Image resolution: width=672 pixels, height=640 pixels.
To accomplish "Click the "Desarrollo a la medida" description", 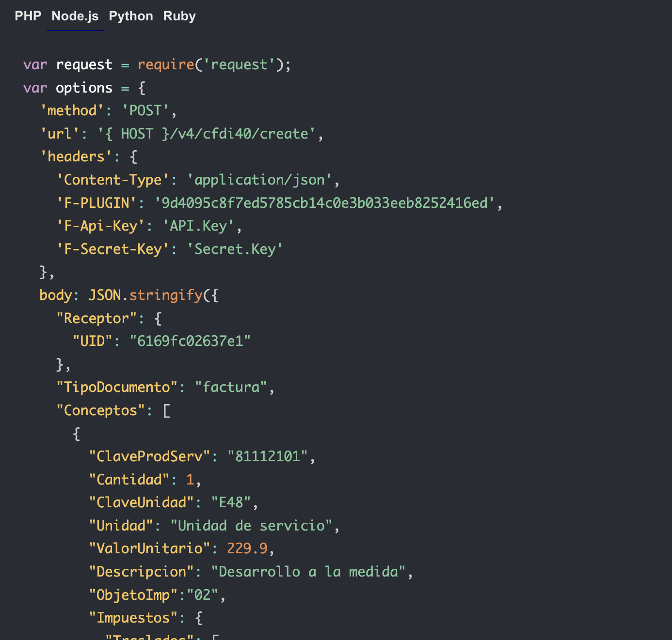I will [308, 572].
